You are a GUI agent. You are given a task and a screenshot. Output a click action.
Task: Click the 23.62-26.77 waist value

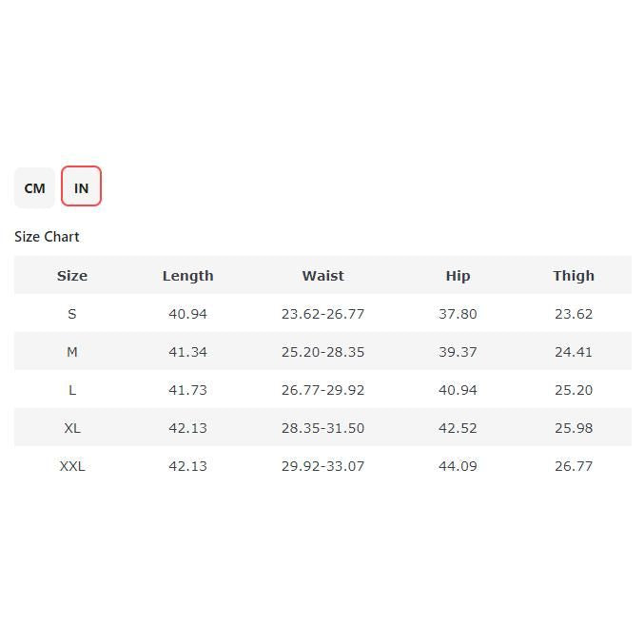tap(322, 314)
